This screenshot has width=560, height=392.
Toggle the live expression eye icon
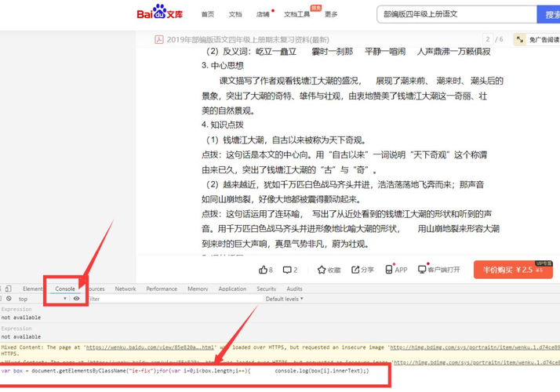[x=76, y=299]
